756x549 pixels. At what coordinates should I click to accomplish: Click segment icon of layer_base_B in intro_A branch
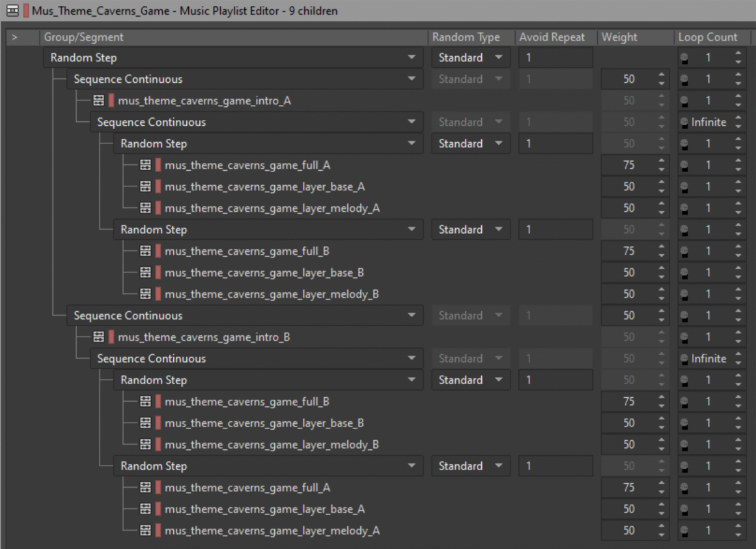click(x=145, y=273)
